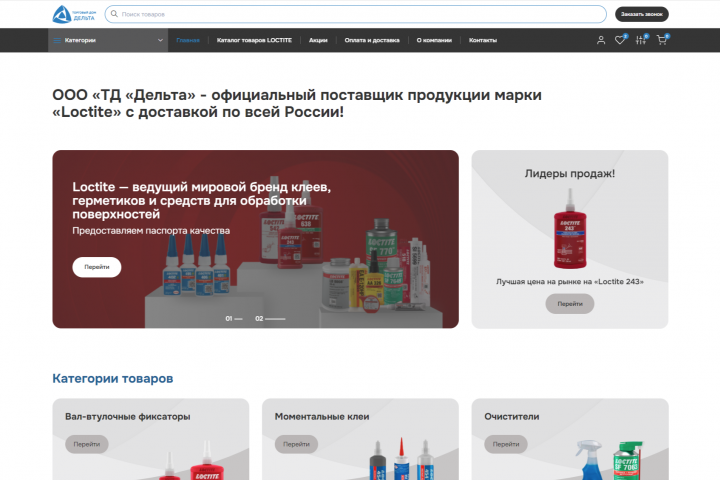Click the hamburger icon beside Категории
The width and height of the screenshot is (720, 480).
click(57, 40)
